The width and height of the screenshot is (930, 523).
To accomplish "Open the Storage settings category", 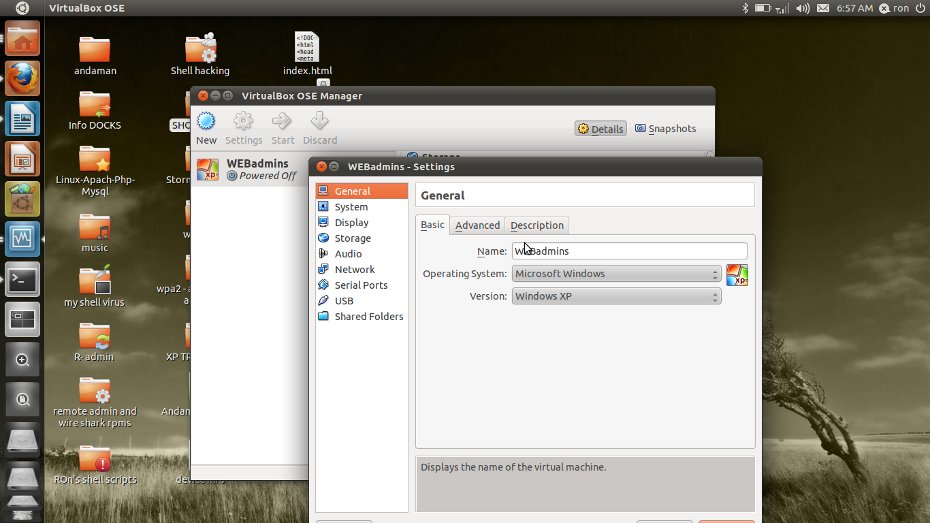I will tap(362, 238).
